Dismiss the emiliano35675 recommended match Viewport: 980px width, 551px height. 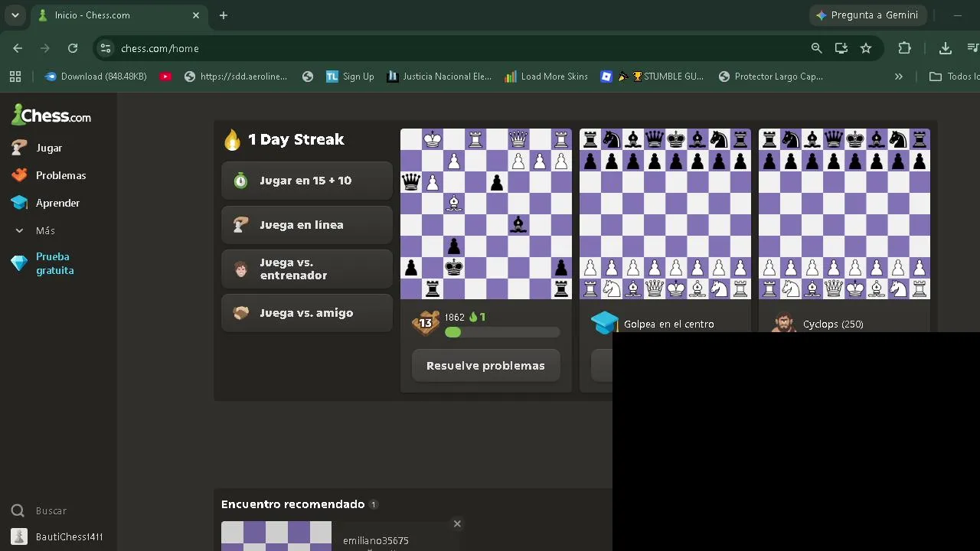457,523
